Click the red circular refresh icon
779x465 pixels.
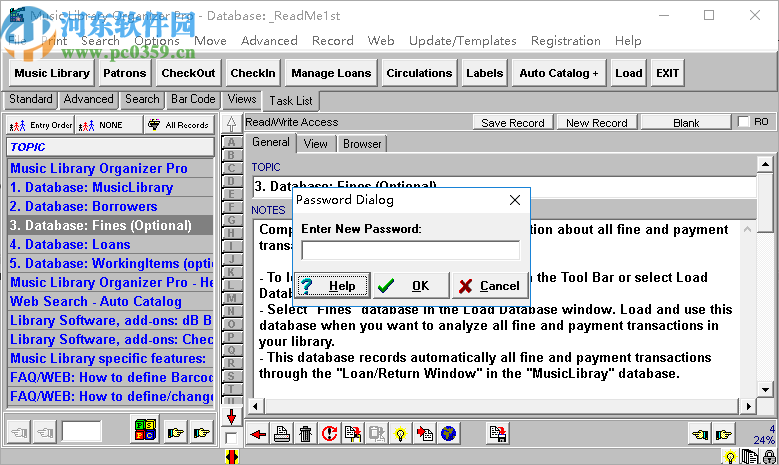tap(329, 434)
